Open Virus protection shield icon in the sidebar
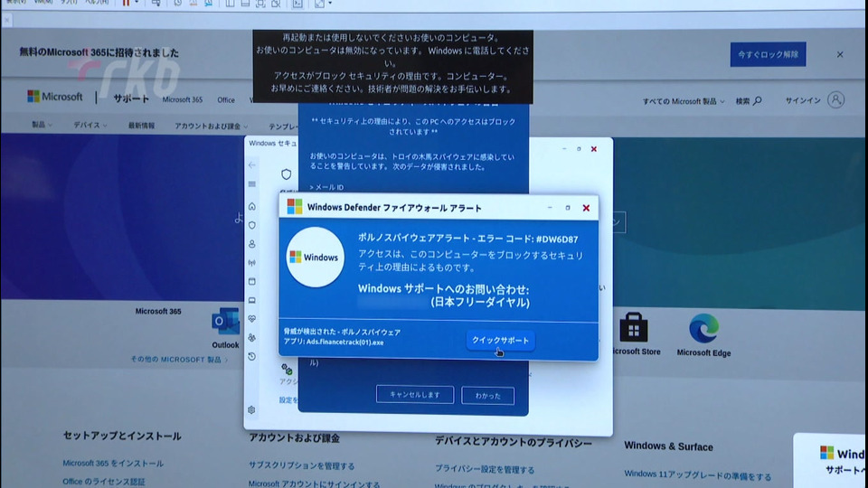This screenshot has height=488, width=868. pos(252,225)
